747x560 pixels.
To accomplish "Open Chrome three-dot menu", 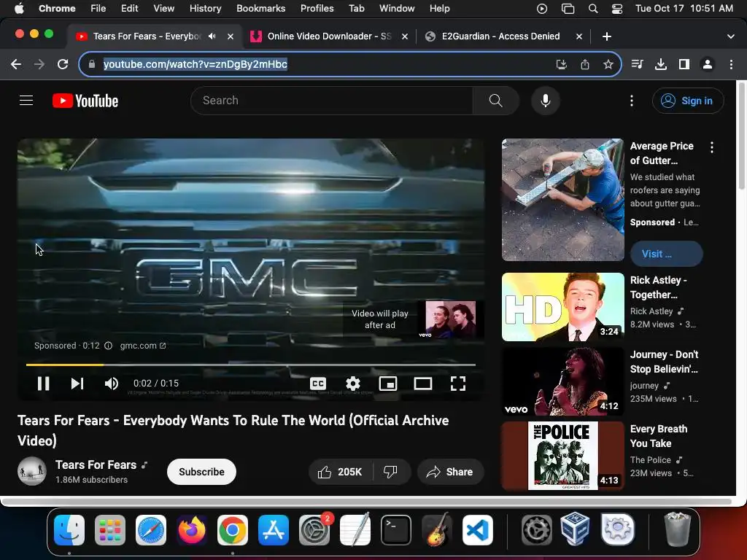I will pos(731,64).
